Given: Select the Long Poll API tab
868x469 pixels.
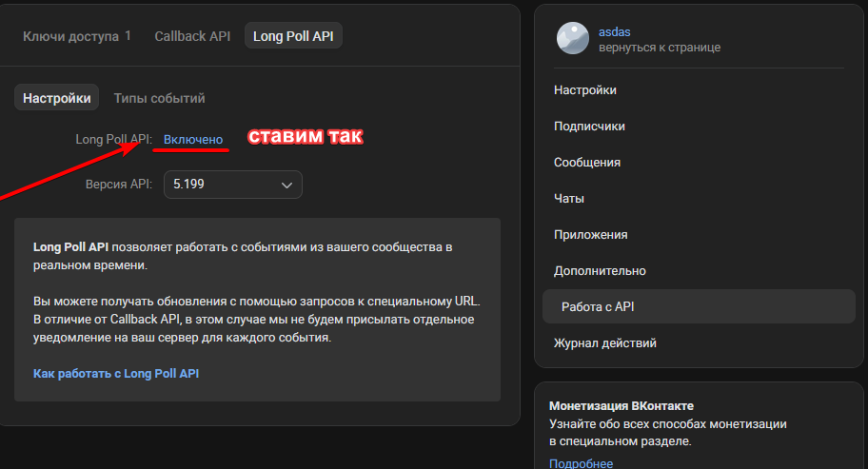Looking at the screenshot, I should (x=293, y=36).
